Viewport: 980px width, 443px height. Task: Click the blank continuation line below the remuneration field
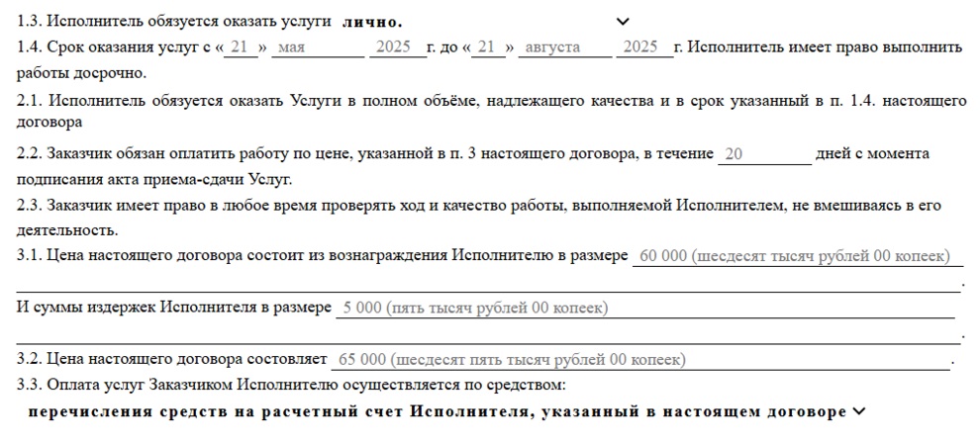point(488,283)
